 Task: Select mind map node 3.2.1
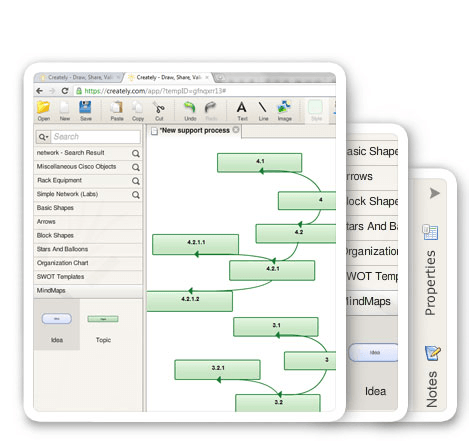pyautogui.click(x=218, y=370)
